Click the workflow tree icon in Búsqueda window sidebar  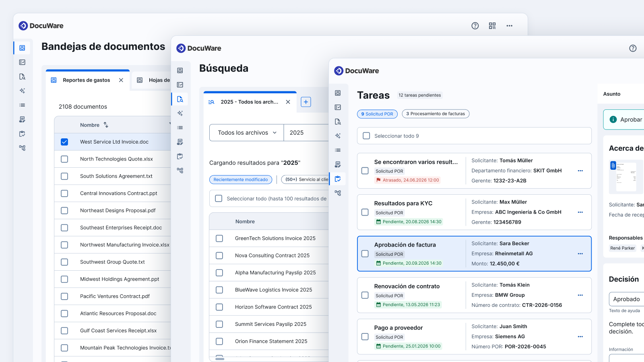[180, 171]
